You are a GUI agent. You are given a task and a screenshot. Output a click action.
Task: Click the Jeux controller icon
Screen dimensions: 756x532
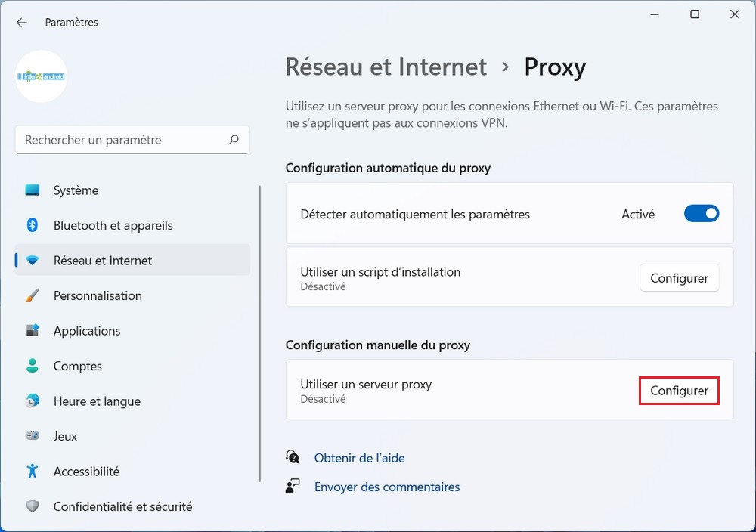(x=33, y=436)
